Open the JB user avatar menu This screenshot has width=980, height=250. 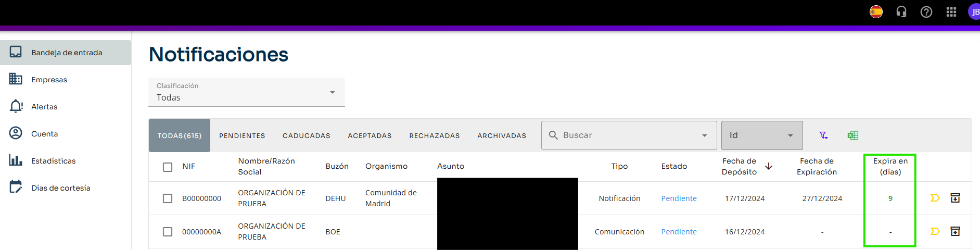(974, 11)
